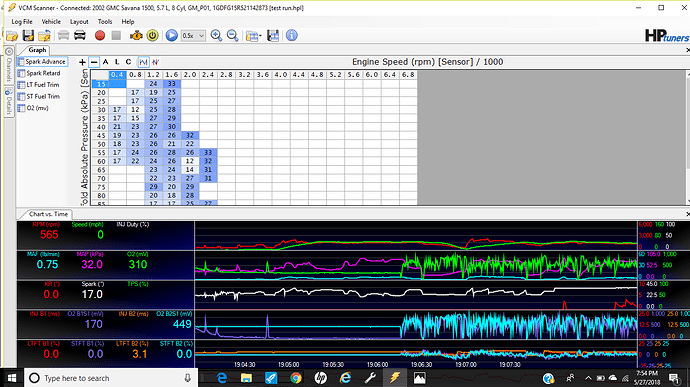Open the Layout menu
The image size is (690, 387).
(79, 22)
